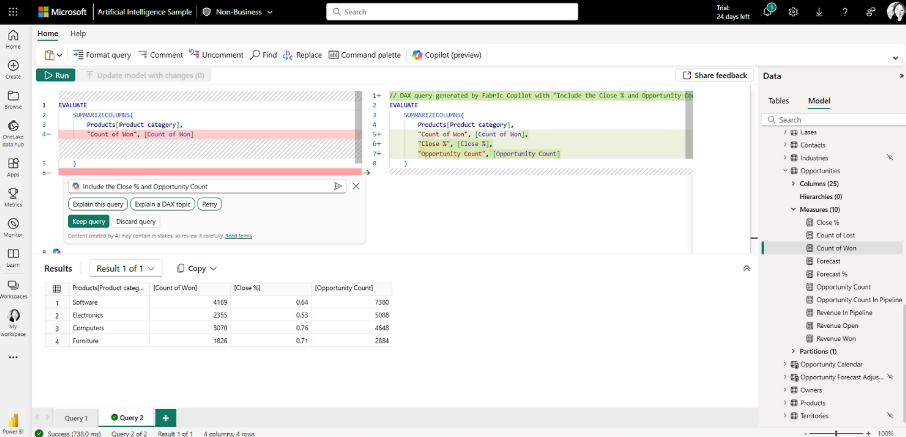Open Workspaces in left sidebar

click(x=13, y=288)
